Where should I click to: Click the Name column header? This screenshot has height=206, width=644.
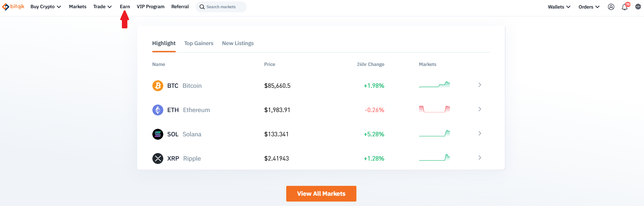159,64
